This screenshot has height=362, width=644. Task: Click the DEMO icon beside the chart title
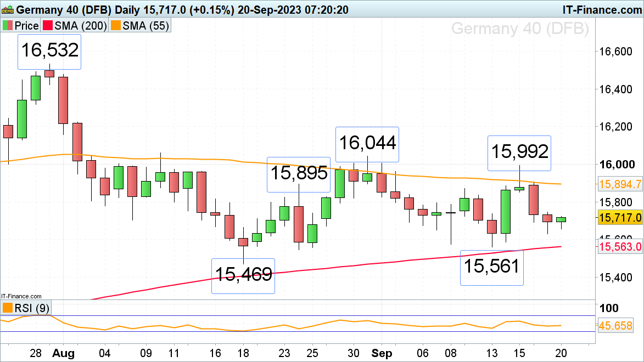pyautogui.click(x=7, y=9)
